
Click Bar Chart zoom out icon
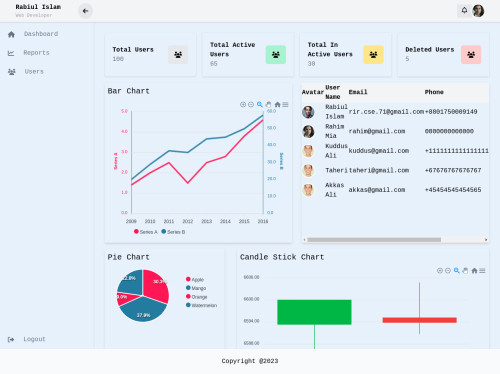pyautogui.click(x=251, y=105)
